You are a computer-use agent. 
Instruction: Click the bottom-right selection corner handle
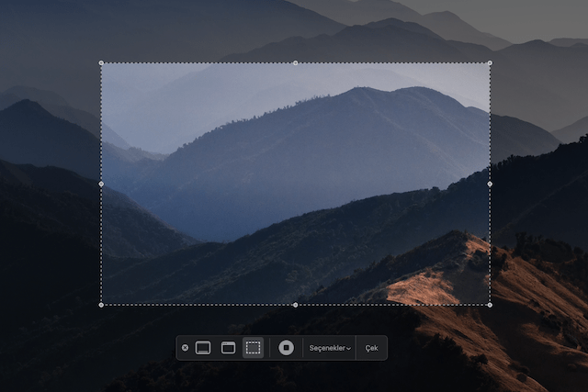(490, 305)
